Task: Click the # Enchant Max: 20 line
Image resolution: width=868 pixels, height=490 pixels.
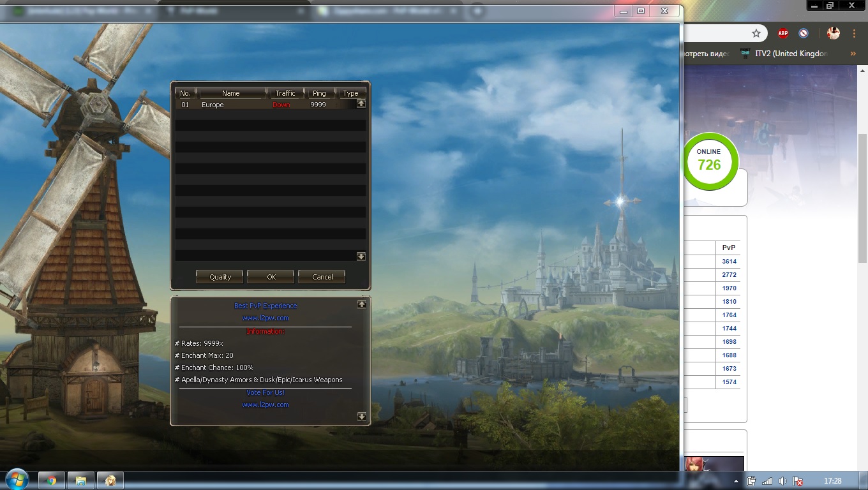Action: tap(204, 355)
